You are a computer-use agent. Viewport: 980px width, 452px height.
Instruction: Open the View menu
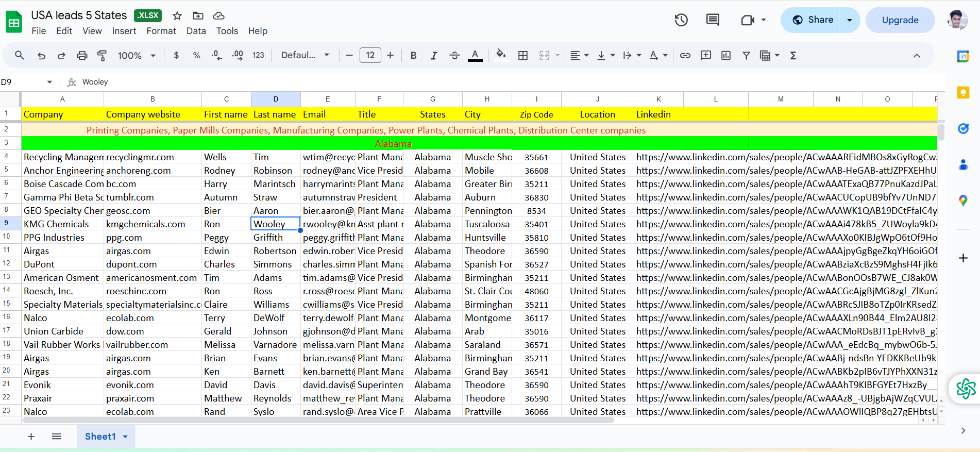[92, 31]
